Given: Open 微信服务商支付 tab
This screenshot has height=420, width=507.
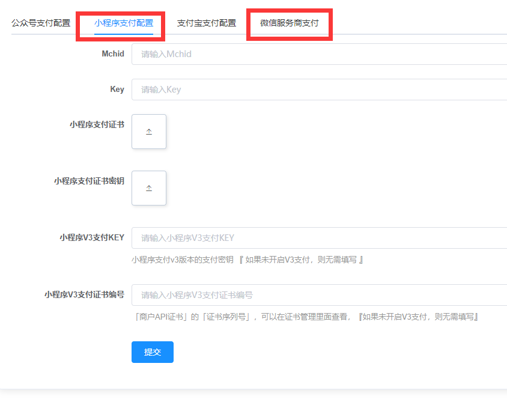Looking at the screenshot, I should pos(290,23).
